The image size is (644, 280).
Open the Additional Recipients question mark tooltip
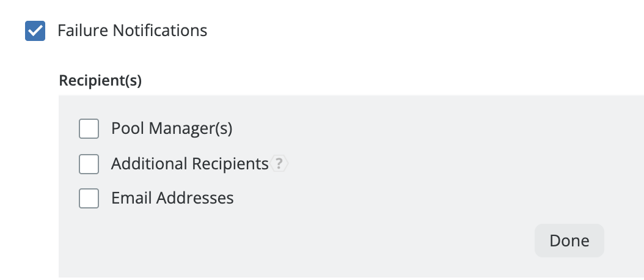pyautogui.click(x=279, y=164)
